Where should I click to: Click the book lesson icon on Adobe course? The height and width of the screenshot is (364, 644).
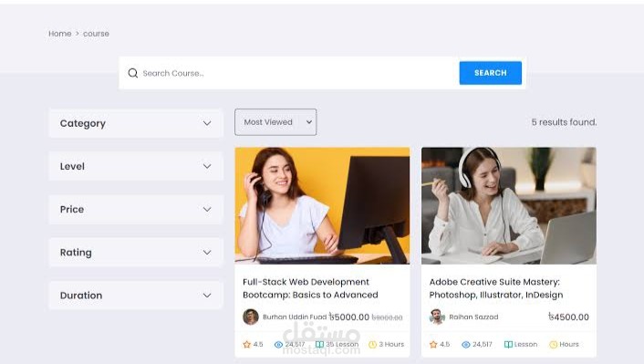[508, 344]
